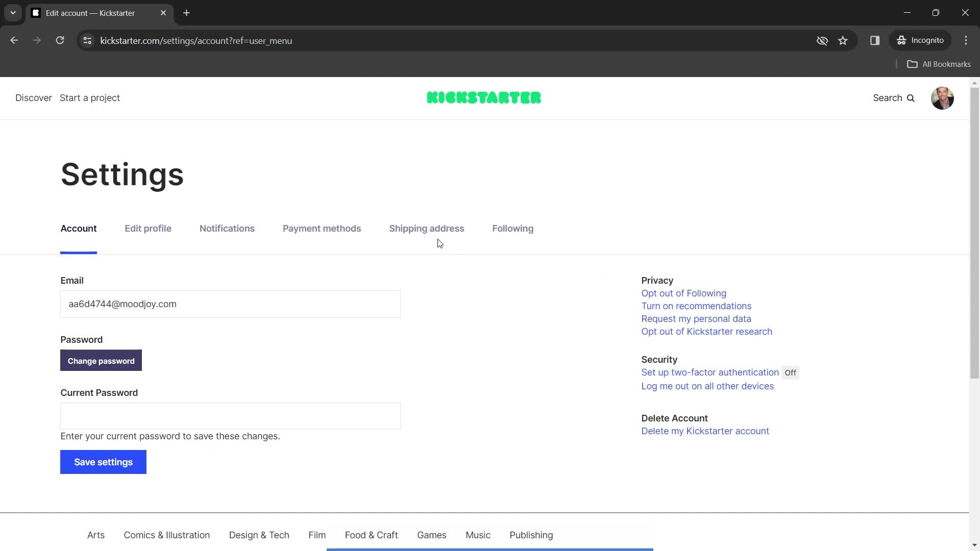Toggle two-factor authentication setting
This screenshot has width=980, height=551.
pyautogui.click(x=792, y=373)
